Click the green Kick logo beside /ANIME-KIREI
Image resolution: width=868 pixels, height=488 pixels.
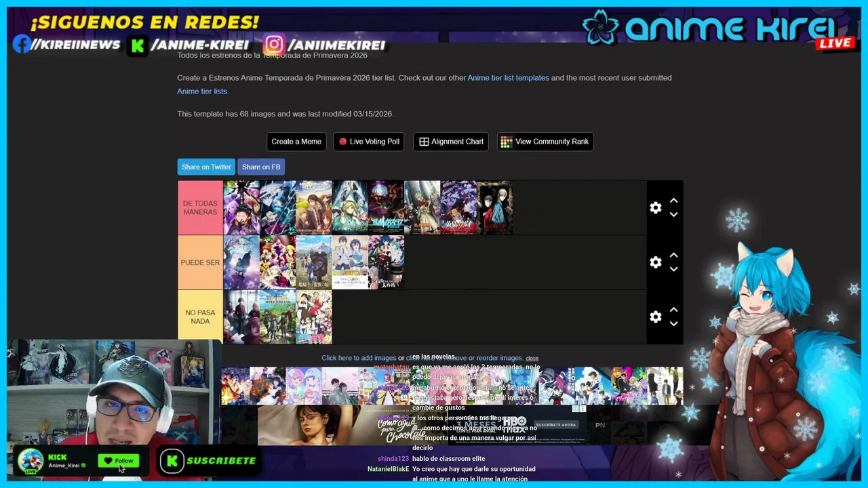coord(138,45)
